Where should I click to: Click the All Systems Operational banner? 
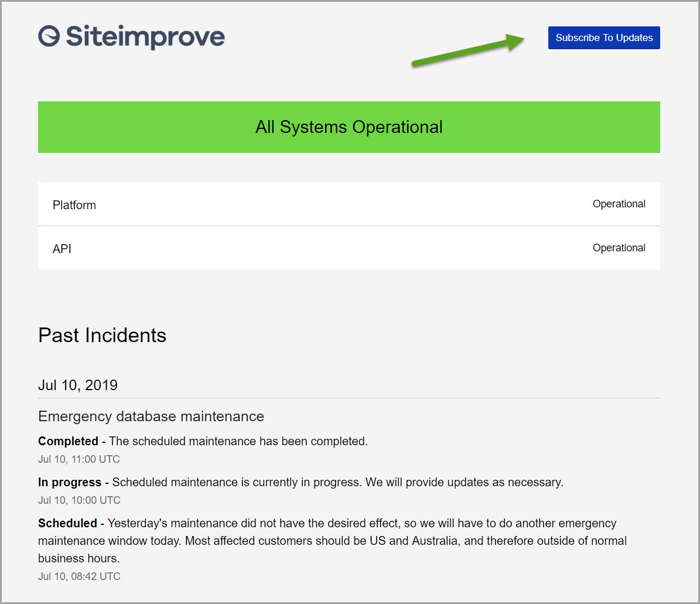pyautogui.click(x=349, y=127)
